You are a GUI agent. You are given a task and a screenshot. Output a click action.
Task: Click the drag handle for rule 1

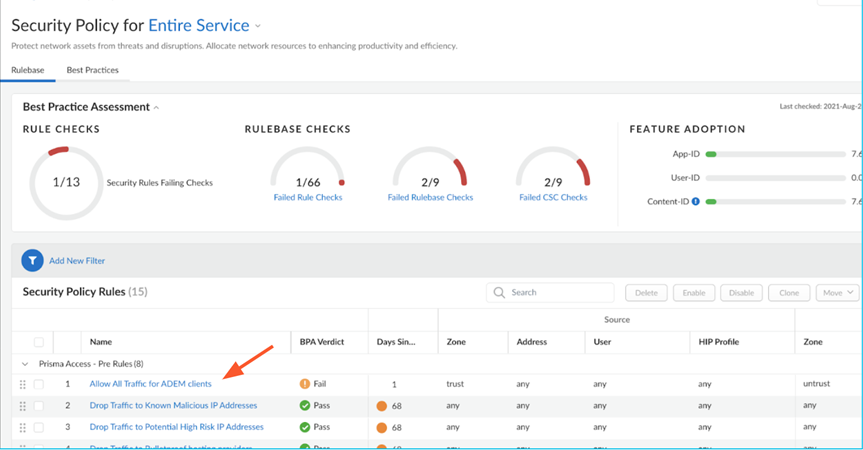pos(22,384)
